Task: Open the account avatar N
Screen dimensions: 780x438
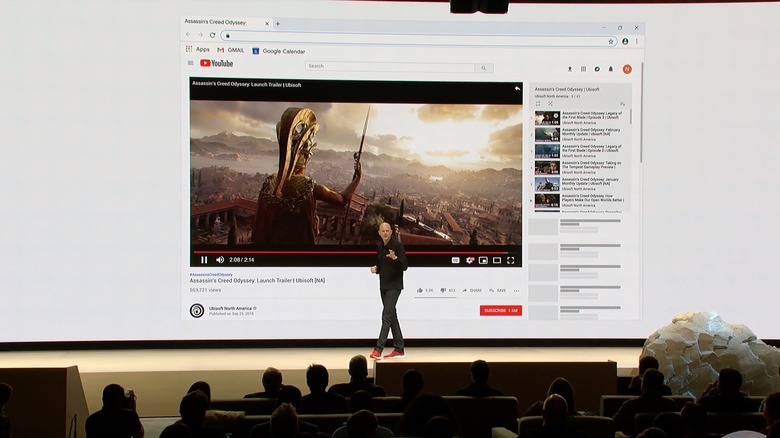Action: tap(627, 69)
